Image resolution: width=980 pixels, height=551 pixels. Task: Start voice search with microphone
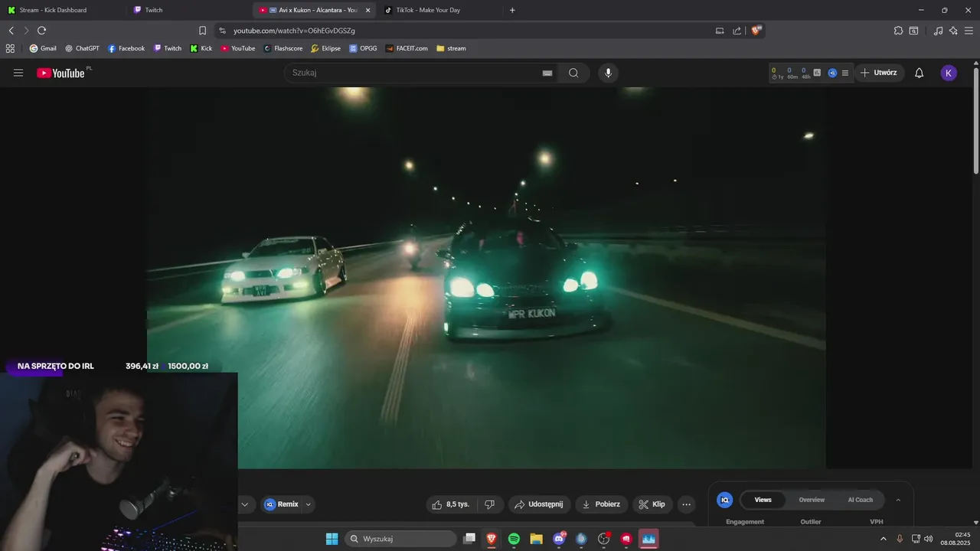point(608,73)
